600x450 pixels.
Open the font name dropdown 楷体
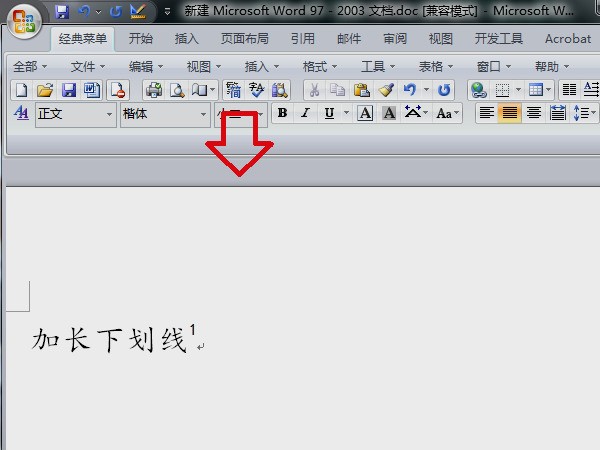203,114
